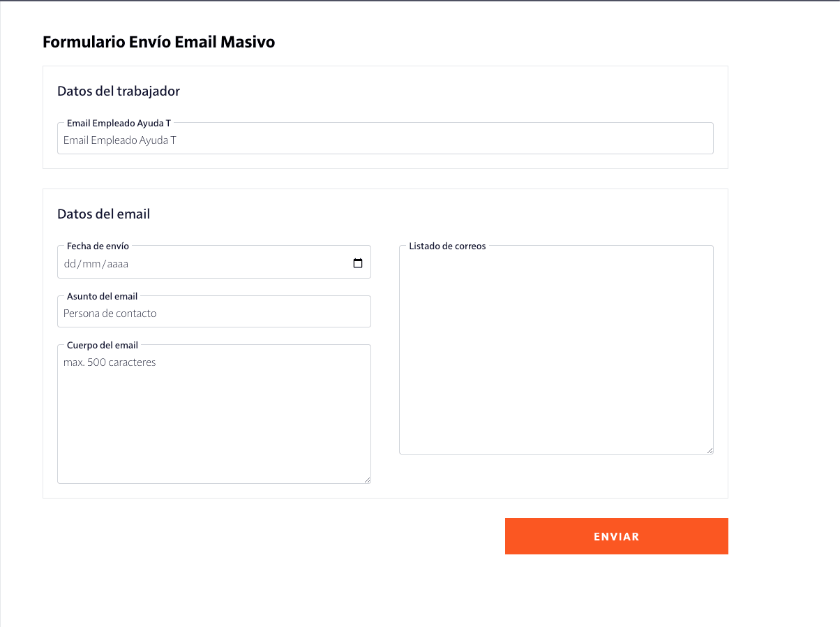Focus the Listado de correos text area

coord(556,349)
